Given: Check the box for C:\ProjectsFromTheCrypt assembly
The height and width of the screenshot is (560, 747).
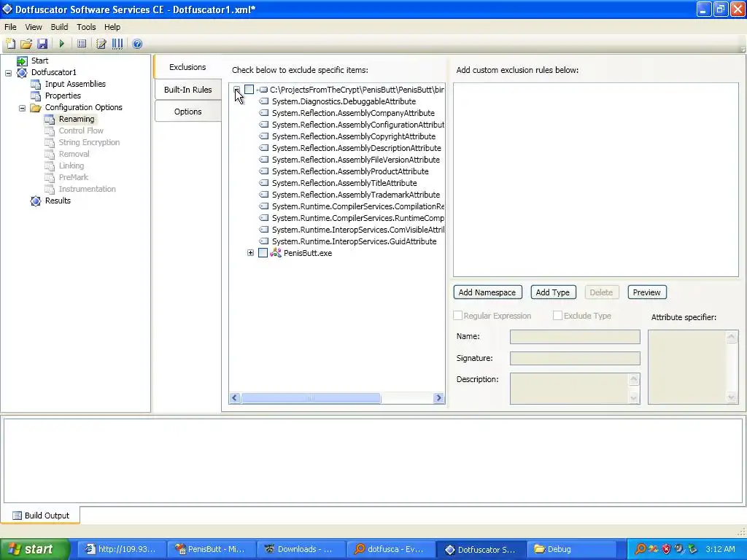Looking at the screenshot, I should pyautogui.click(x=249, y=90).
